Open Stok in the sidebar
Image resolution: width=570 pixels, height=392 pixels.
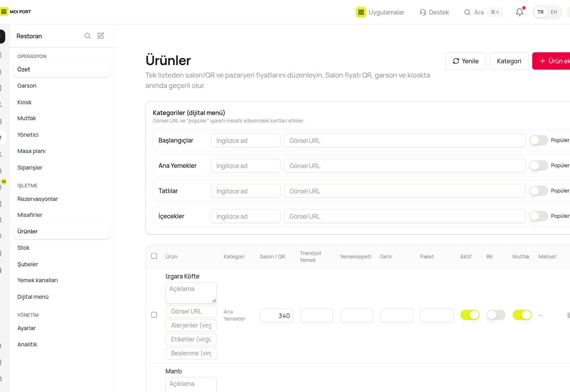[62, 248]
